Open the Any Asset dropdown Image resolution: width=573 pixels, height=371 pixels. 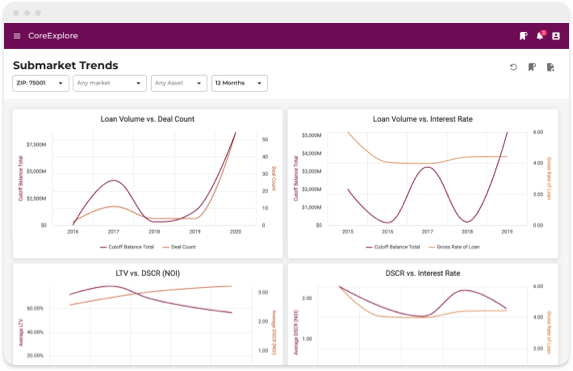pyautogui.click(x=179, y=83)
